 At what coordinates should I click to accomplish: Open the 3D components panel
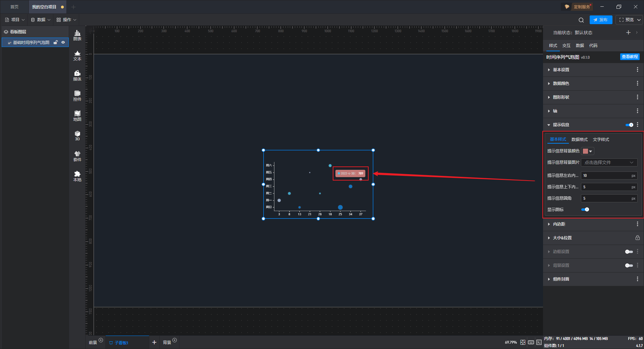click(77, 136)
